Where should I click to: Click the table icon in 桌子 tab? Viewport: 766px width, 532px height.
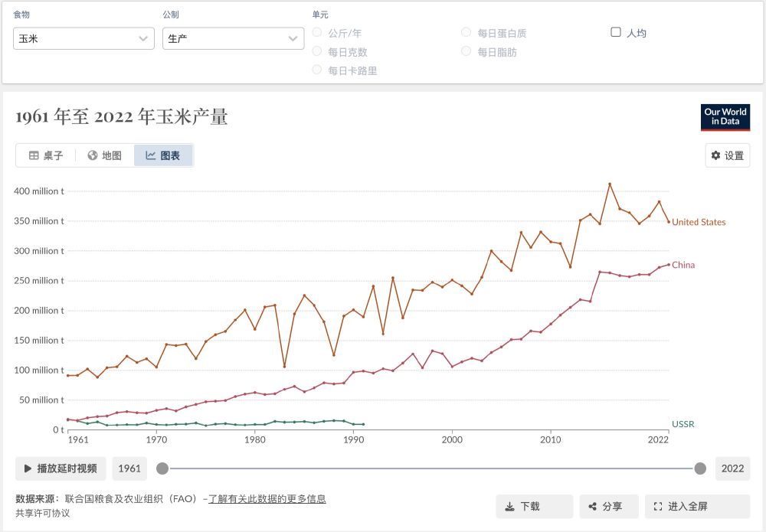(34, 155)
